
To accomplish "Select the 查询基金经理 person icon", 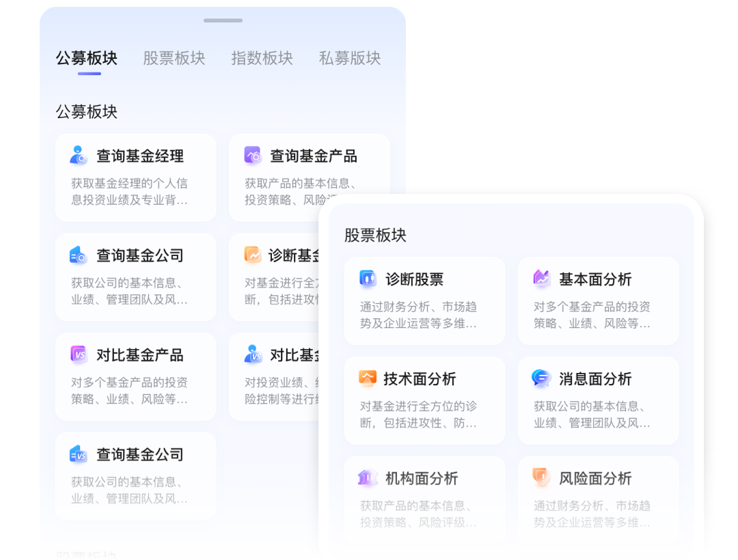I will (79, 156).
